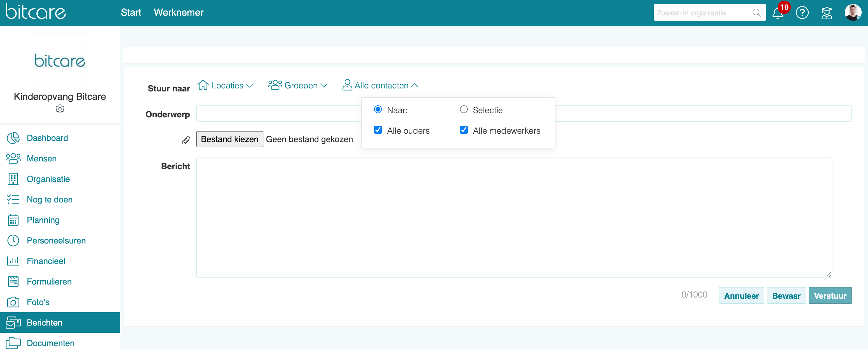Click the Verstuur button
The width and height of the screenshot is (868, 350).
point(830,295)
